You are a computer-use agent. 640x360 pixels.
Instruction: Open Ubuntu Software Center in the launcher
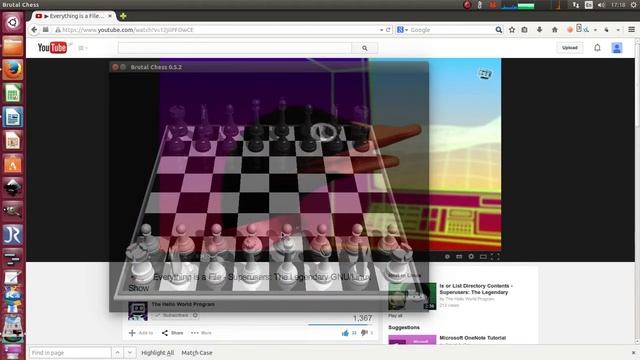pos(13,164)
